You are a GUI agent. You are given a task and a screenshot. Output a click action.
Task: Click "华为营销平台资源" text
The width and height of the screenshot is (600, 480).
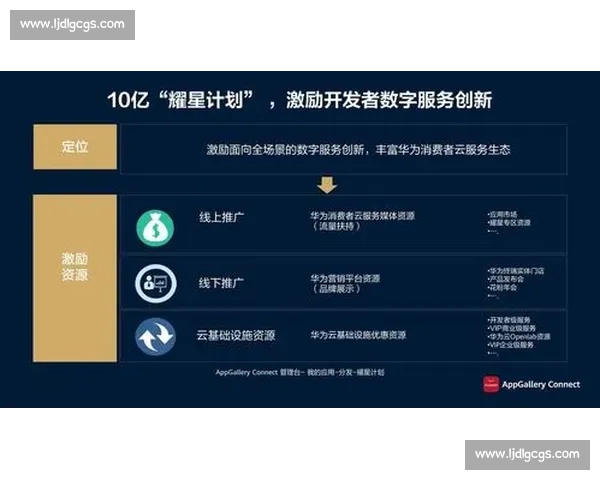345,278
